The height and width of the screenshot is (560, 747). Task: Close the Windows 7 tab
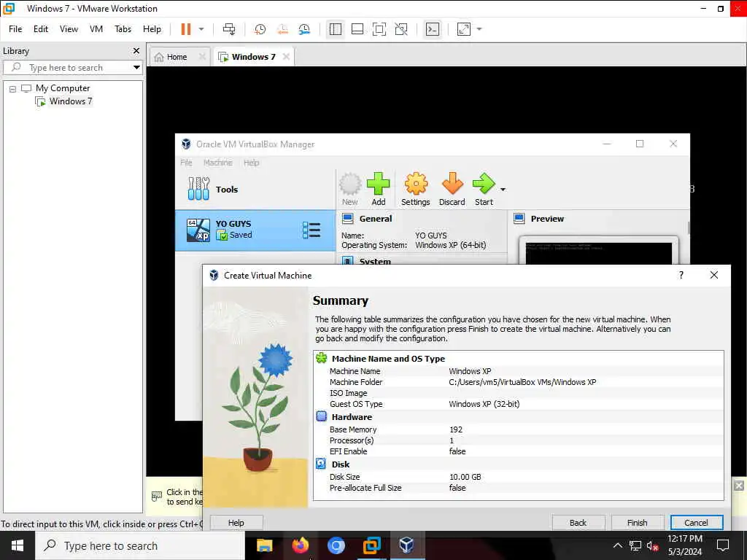tap(286, 57)
